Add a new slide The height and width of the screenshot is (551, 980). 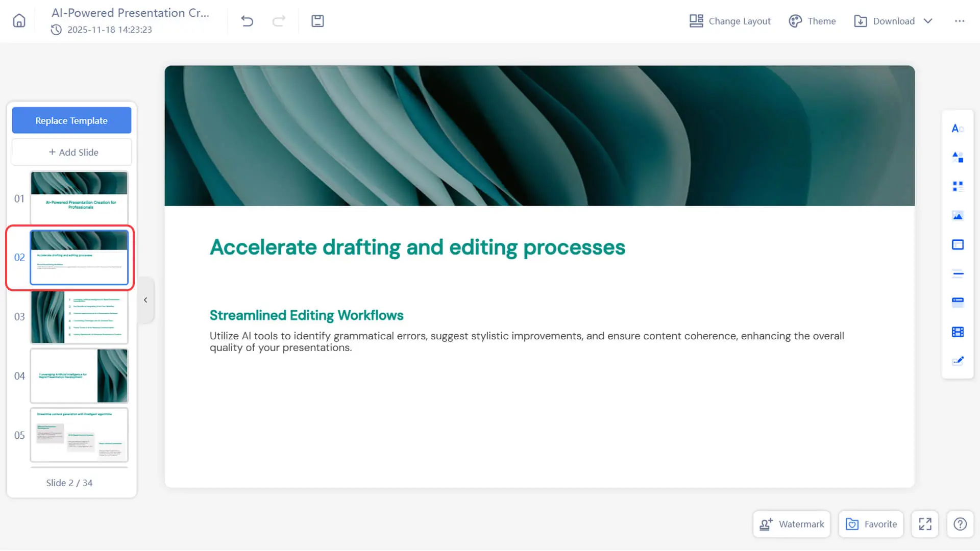[x=71, y=152]
